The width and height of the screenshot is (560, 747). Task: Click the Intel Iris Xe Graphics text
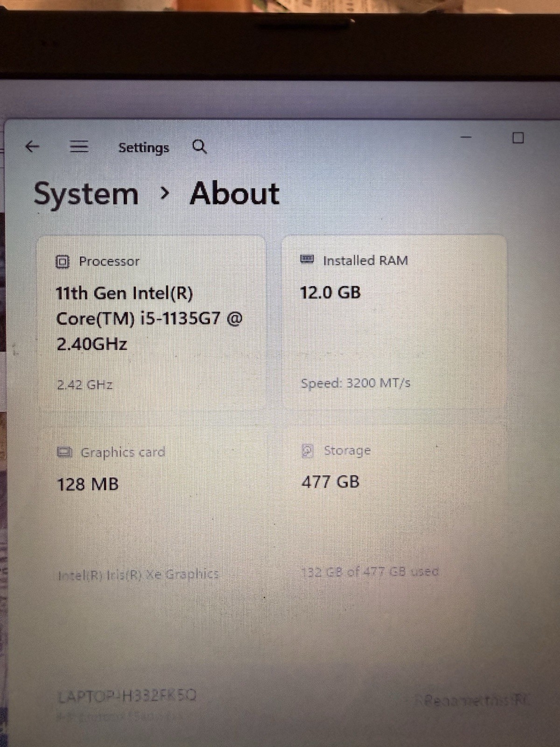(x=139, y=575)
